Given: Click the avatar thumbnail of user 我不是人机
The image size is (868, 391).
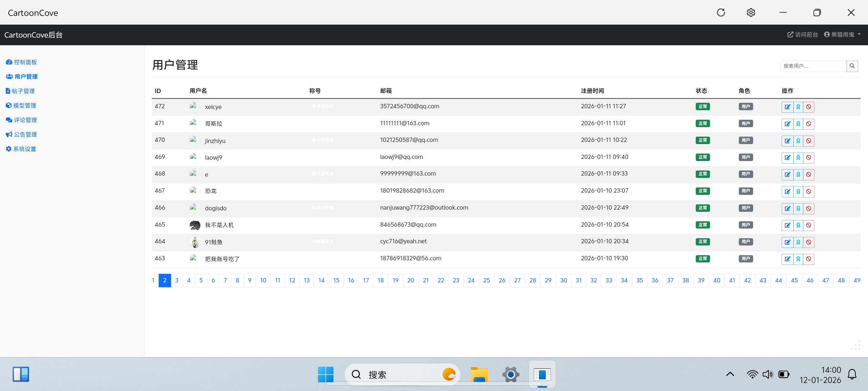Looking at the screenshot, I should (x=195, y=225).
